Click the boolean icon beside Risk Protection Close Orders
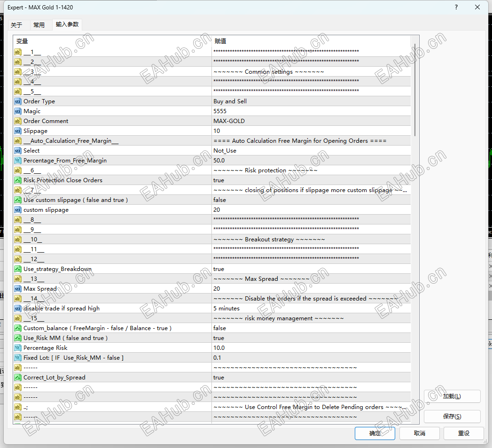This screenshot has height=448, width=492. coord(18,180)
